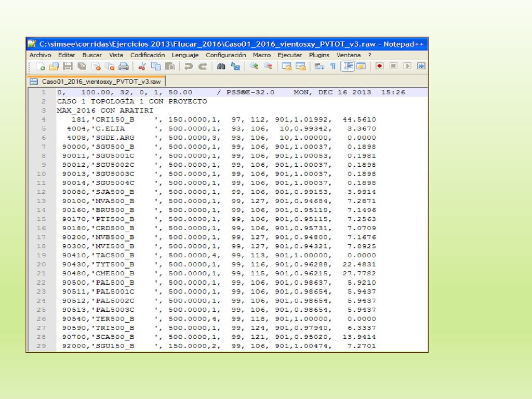Screen dimensions: 532x399
Task: Zoom in using the magnifier-plus icon
Action: 254,66
